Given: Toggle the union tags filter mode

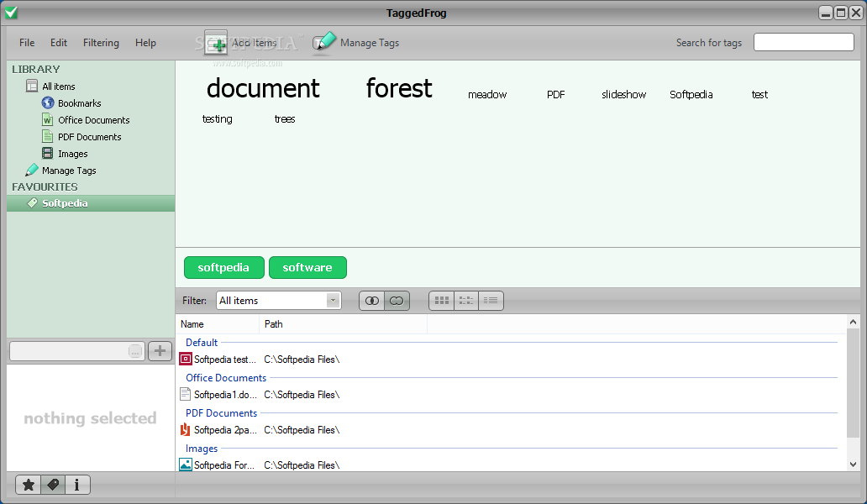Looking at the screenshot, I should (397, 301).
